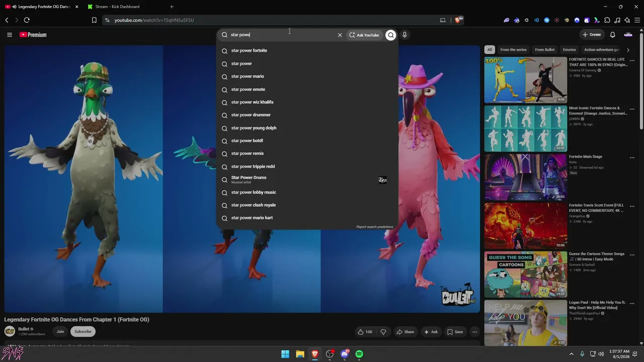Viewport: 644px width, 362px height.
Task: Open Spotify from the taskbar
Action: tap(359, 354)
